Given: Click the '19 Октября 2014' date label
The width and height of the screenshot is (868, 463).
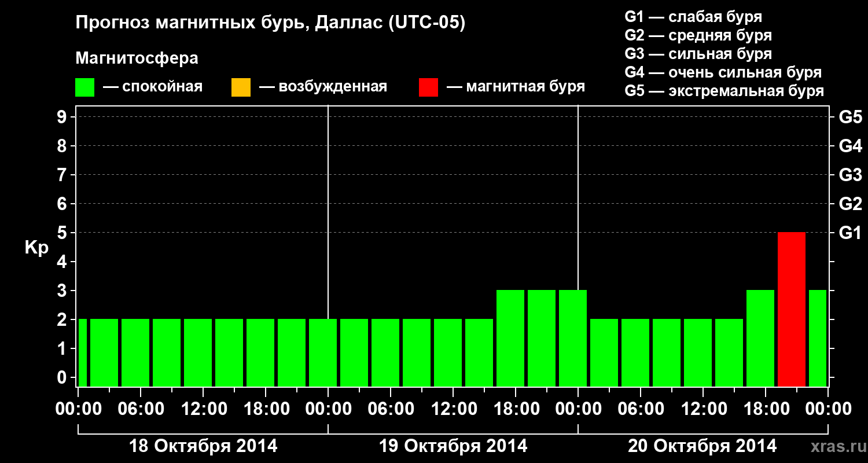Looking at the screenshot, I should [x=453, y=446].
